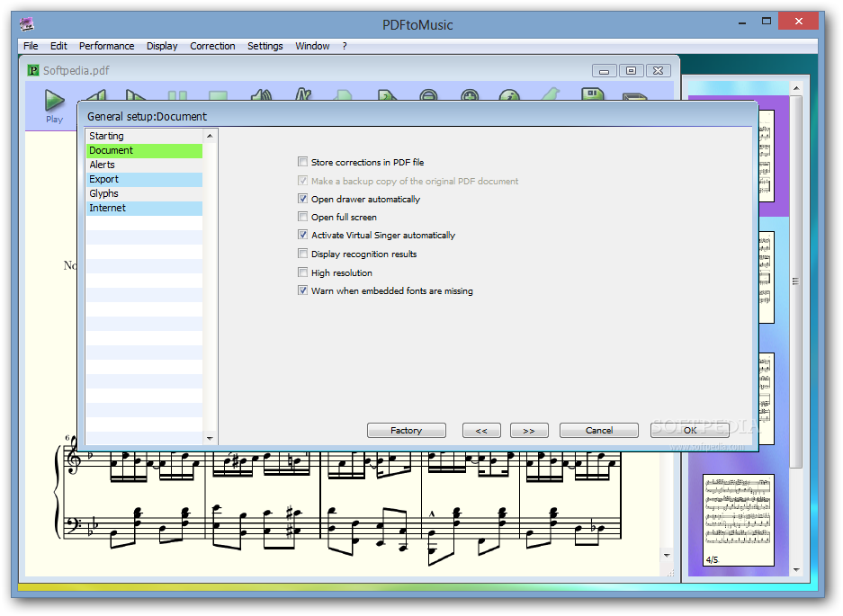Open the Settings menu
The width and height of the screenshot is (843, 616).
265,46
